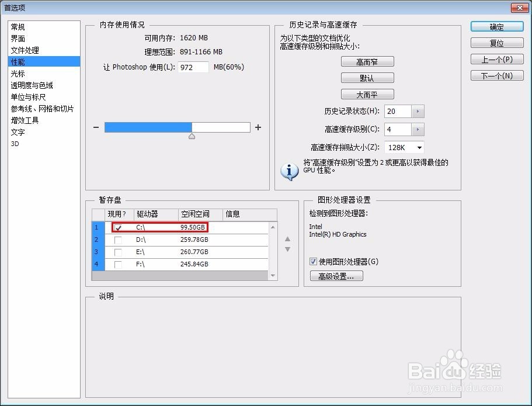Select 常规 category in sidebar
The image size is (532, 406).
click(44, 27)
